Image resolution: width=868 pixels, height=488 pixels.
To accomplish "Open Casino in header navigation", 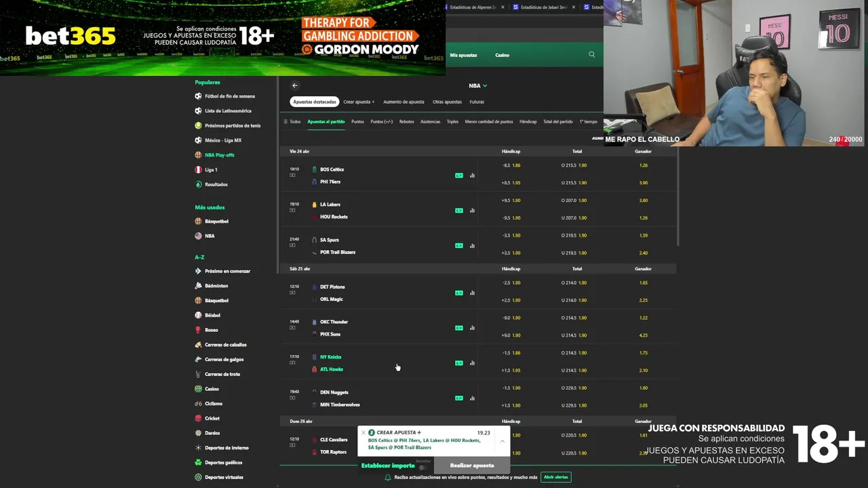I will click(x=502, y=55).
